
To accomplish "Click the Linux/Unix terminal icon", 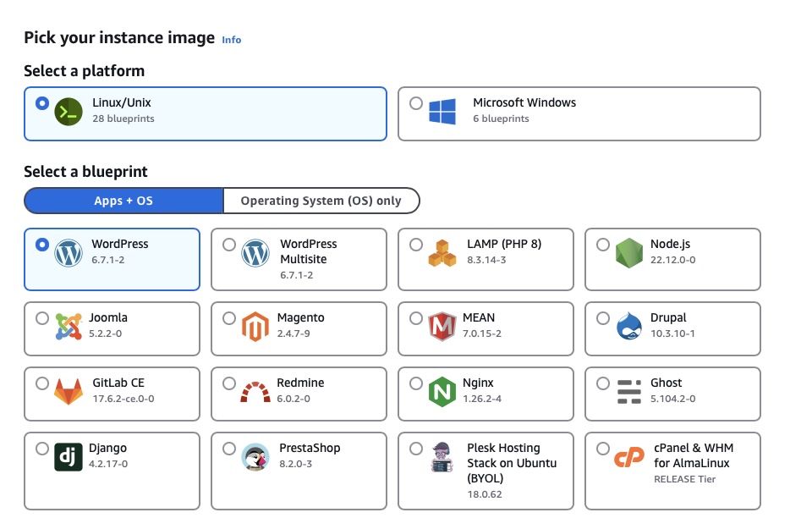I will point(69,112).
